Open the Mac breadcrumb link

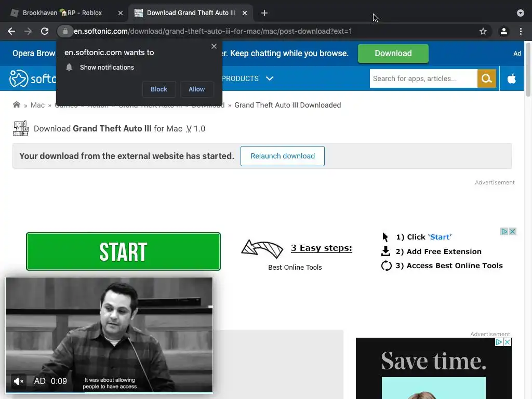[37, 105]
